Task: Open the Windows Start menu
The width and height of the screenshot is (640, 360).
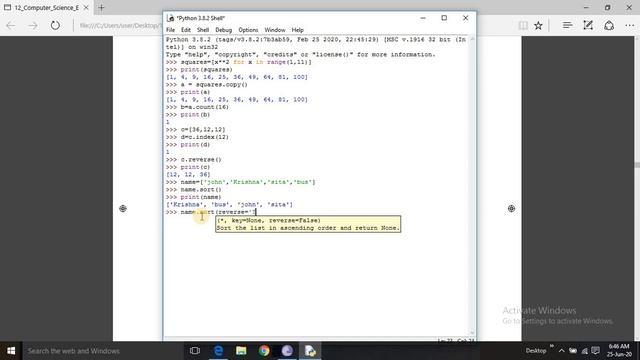Action: tap(11, 351)
